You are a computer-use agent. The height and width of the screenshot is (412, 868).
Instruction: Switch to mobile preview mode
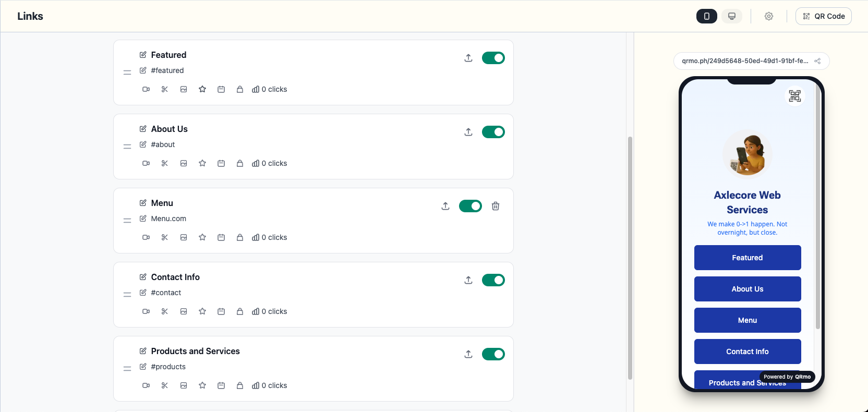706,16
